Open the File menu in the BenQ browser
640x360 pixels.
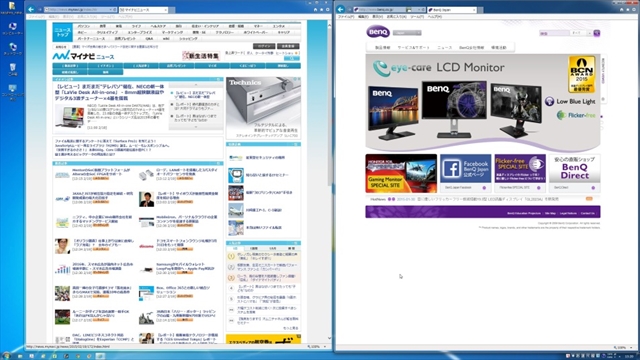(x=346, y=17)
